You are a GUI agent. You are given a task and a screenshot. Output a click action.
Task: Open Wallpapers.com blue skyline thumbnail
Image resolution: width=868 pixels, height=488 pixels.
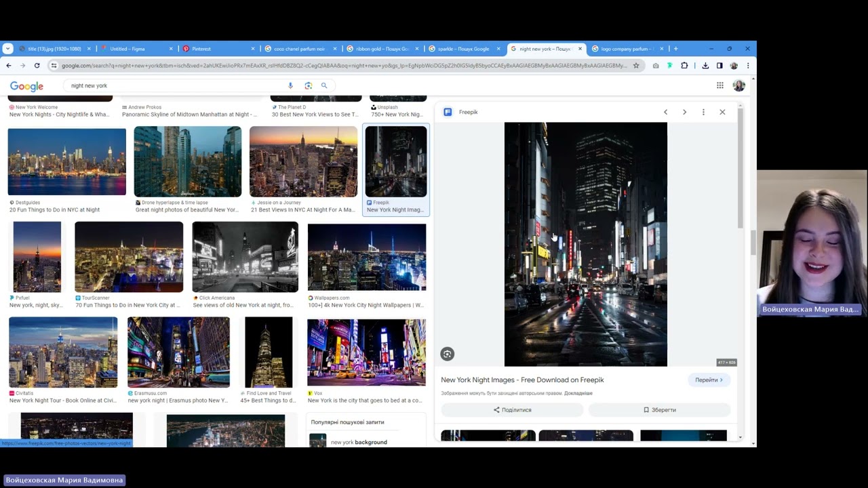tap(367, 258)
